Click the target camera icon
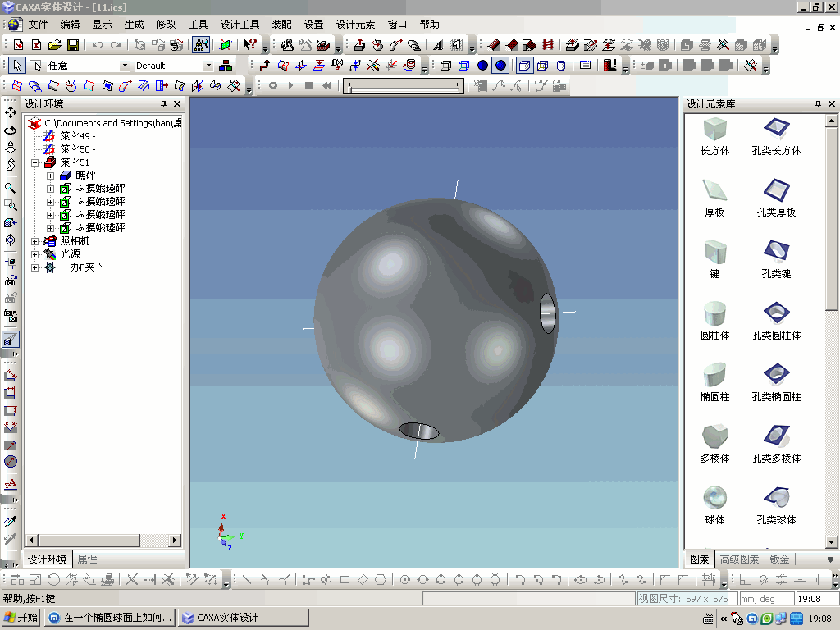This screenshot has width=840, height=630. click(10, 240)
